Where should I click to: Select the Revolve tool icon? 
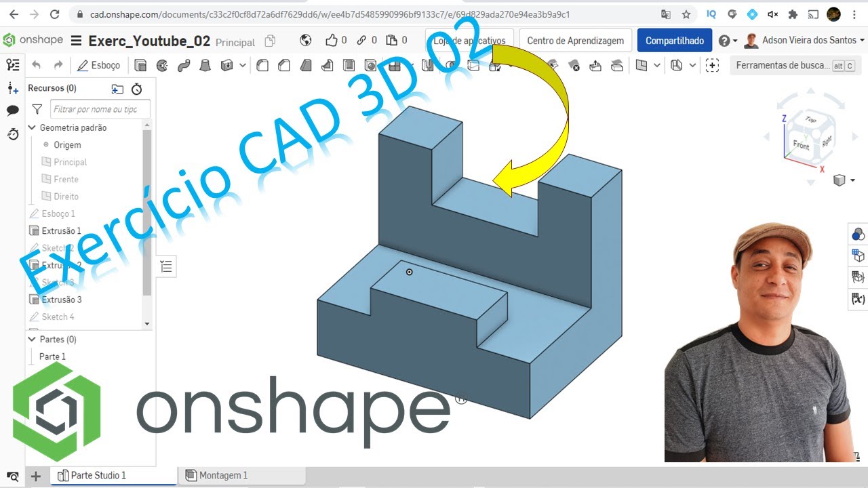[162, 65]
